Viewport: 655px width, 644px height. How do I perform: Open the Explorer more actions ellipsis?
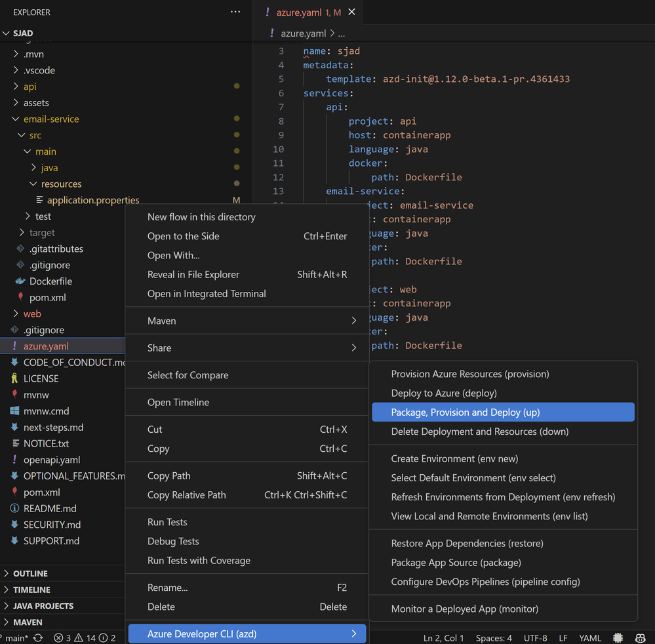235,12
